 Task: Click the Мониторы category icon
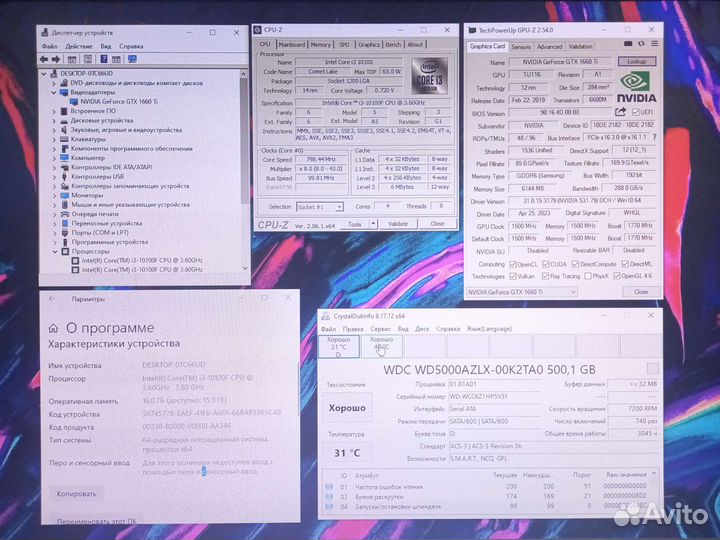64,195
